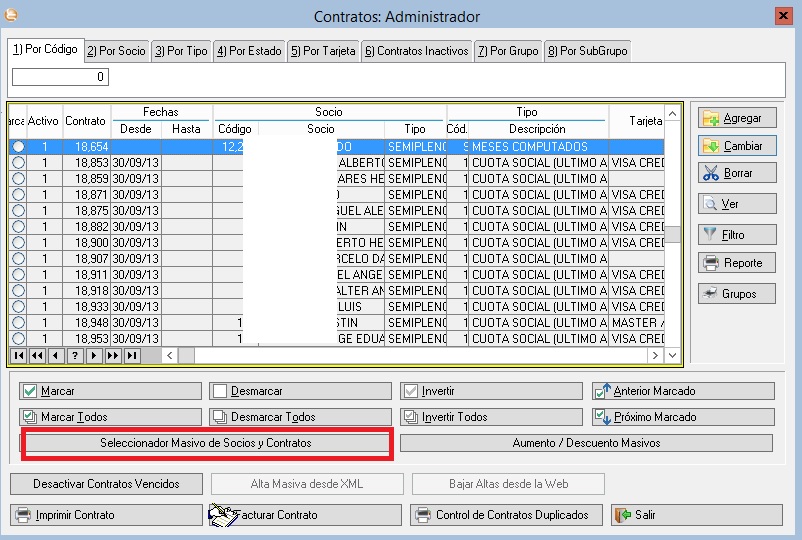The height and width of the screenshot is (540, 802).
Task: Toggle the mark circle for contract 18,900
Action: pos(18,243)
